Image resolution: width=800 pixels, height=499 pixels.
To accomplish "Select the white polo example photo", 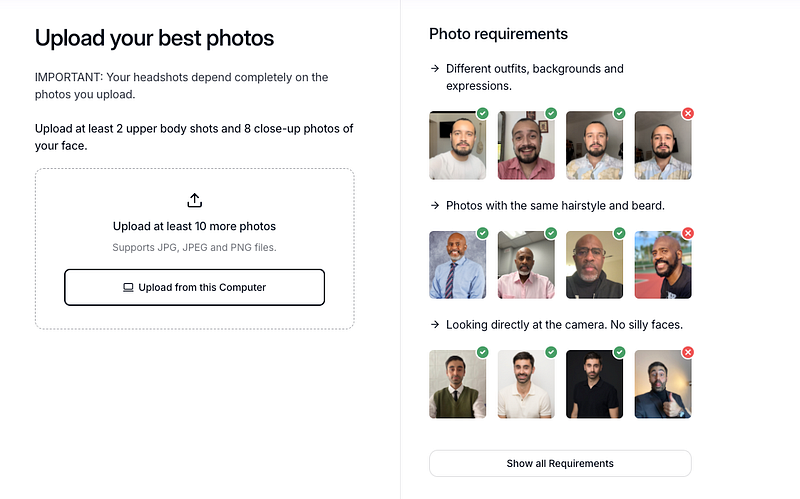I will click(x=526, y=384).
